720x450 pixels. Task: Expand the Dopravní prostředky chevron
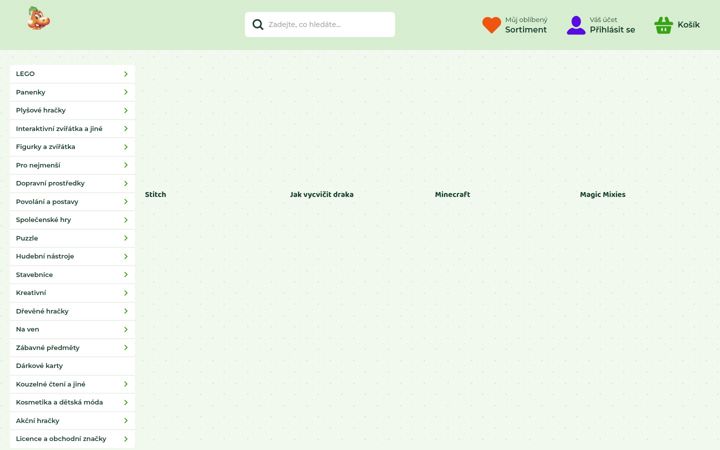125,183
